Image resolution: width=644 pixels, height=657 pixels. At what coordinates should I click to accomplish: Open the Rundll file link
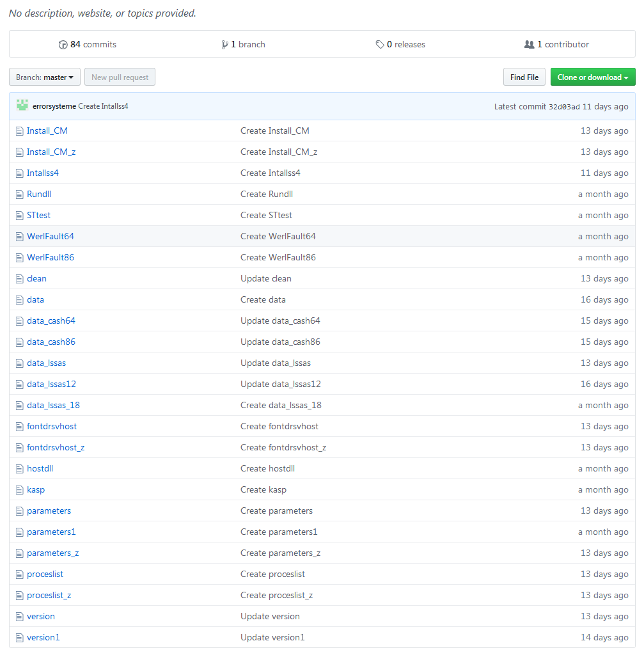pos(39,194)
